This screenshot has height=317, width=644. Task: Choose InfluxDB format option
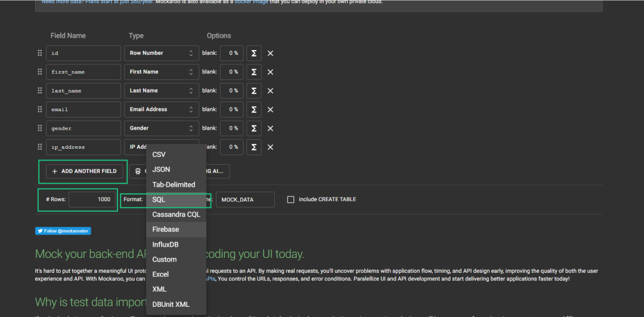(176, 245)
